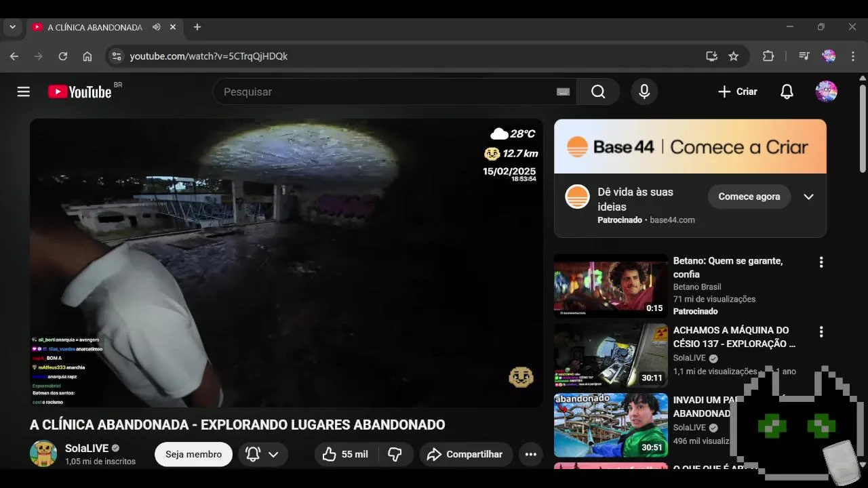Install app icon in address bar
Screen dimensions: 868x488
point(711,56)
